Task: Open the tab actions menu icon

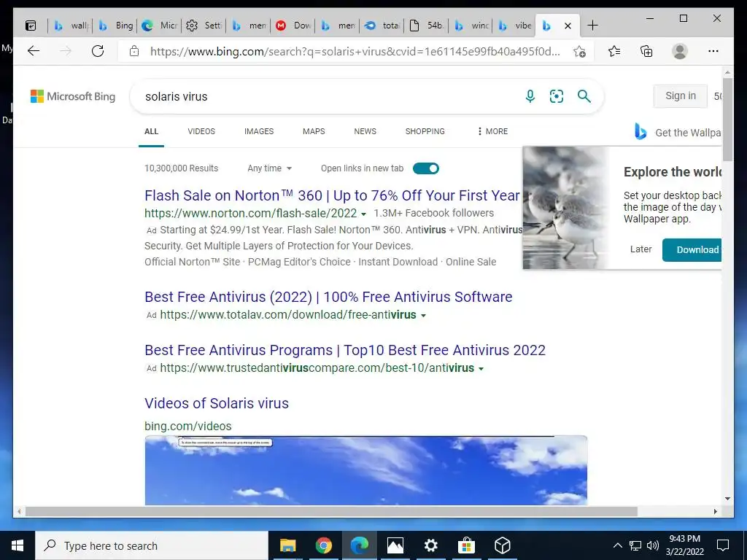Action: click(x=31, y=26)
